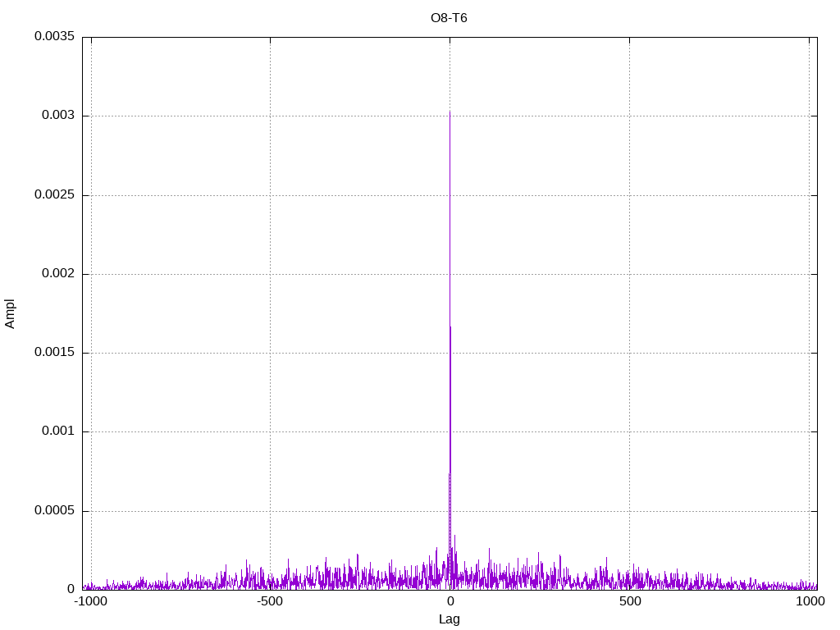Click the secondary peak shoulder near 0.0017
The width and height of the screenshot is (840, 630).
click(x=450, y=326)
